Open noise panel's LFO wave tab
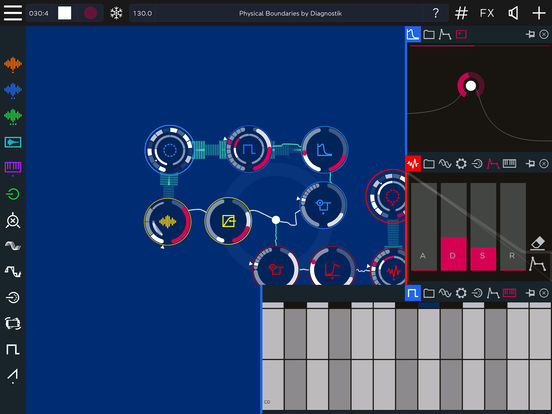Viewport: 552px width, 414px height. tap(445, 164)
